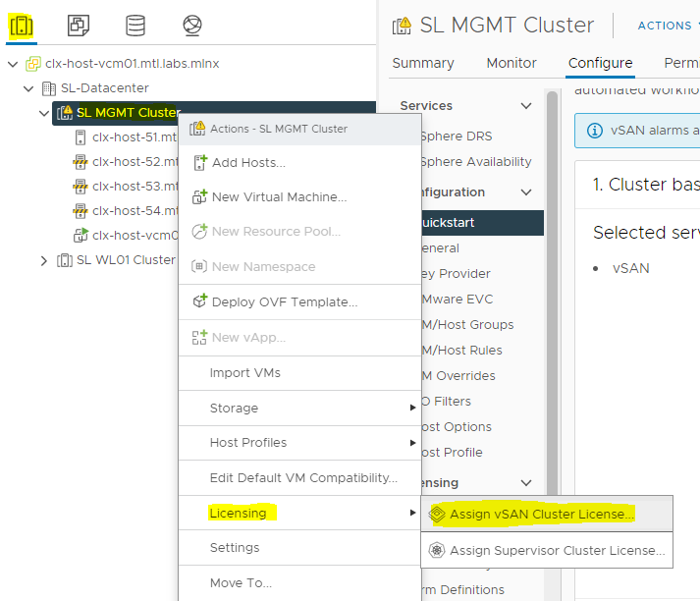This screenshot has height=601, width=700.
Task: Select Host Profile configuration item
Action: tap(453, 453)
